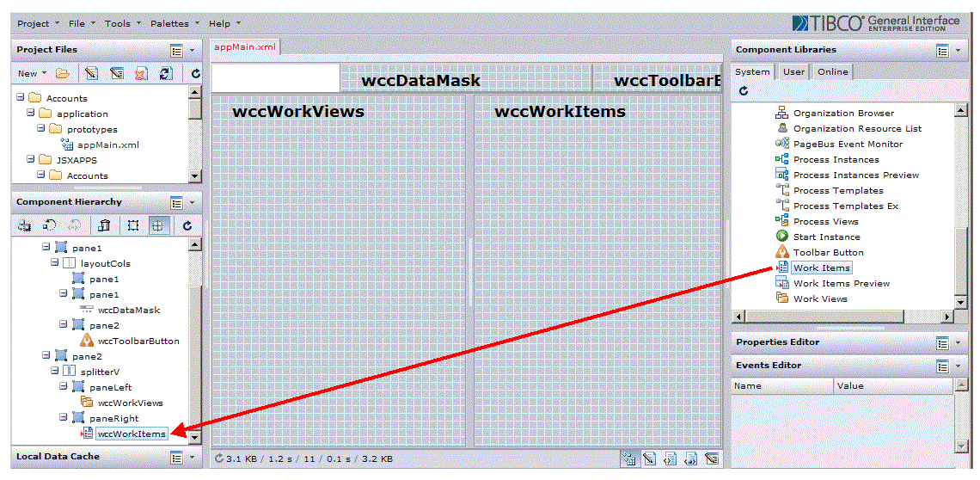
Task: Click Name column header in Events Editor
Action: 782,386
